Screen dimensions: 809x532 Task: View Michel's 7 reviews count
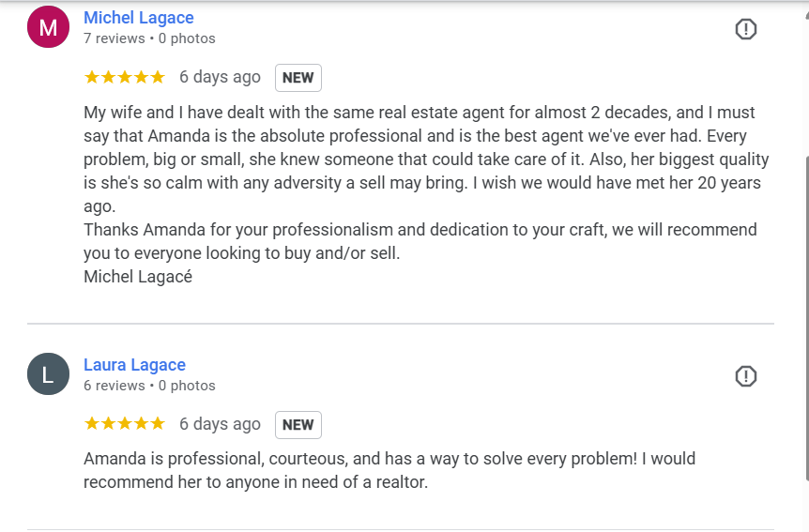(x=114, y=38)
